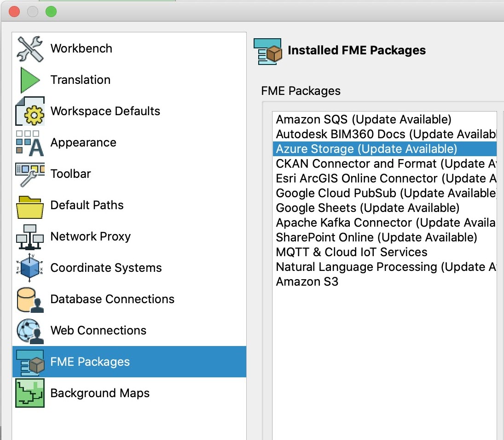
Task: Open Coordinate Systems settings
Action: click(x=129, y=268)
